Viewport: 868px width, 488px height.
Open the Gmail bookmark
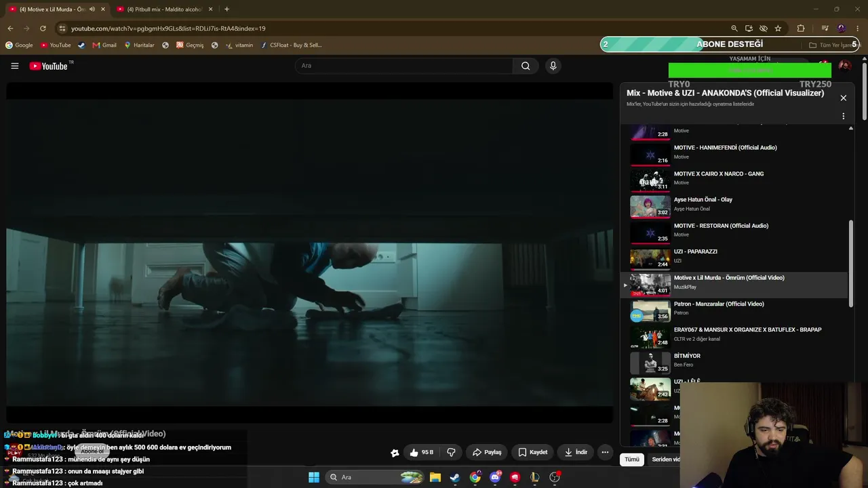(x=104, y=45)
